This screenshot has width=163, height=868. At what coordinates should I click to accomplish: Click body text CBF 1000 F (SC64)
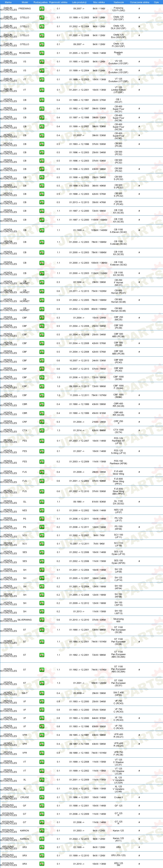tap(118, 386)
